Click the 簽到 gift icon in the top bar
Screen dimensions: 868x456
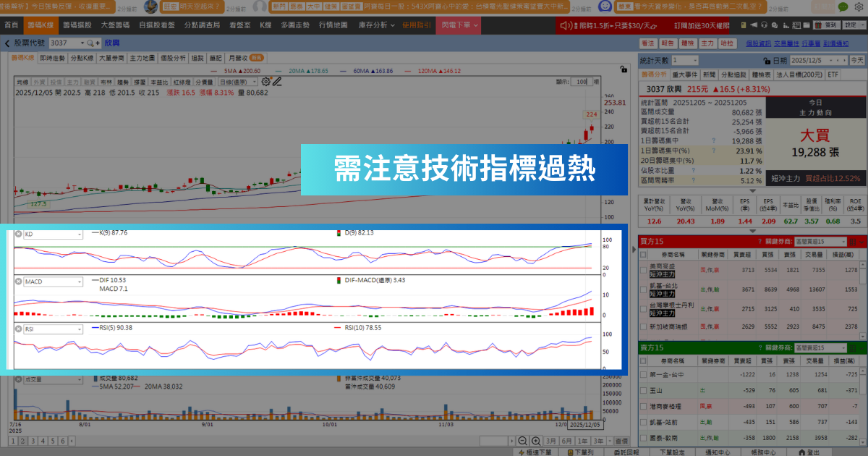click(x=818, y=25)
